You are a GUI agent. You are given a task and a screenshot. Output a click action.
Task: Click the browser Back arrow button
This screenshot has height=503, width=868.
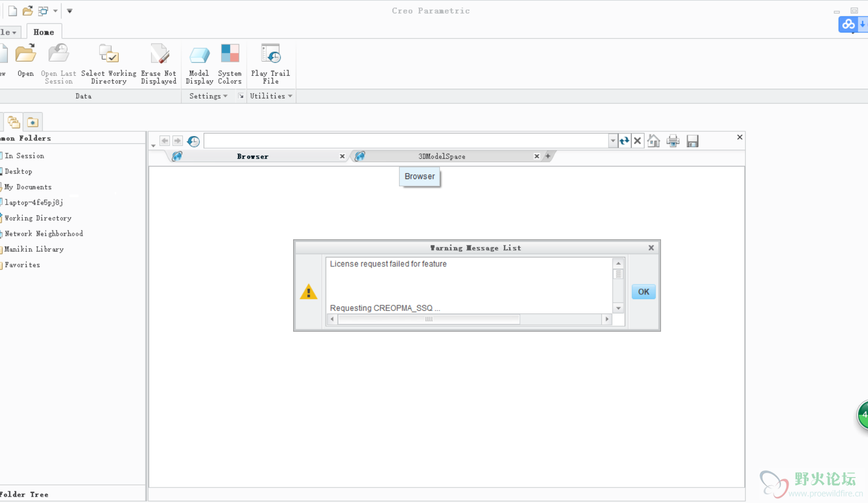[x=164, y=141]
